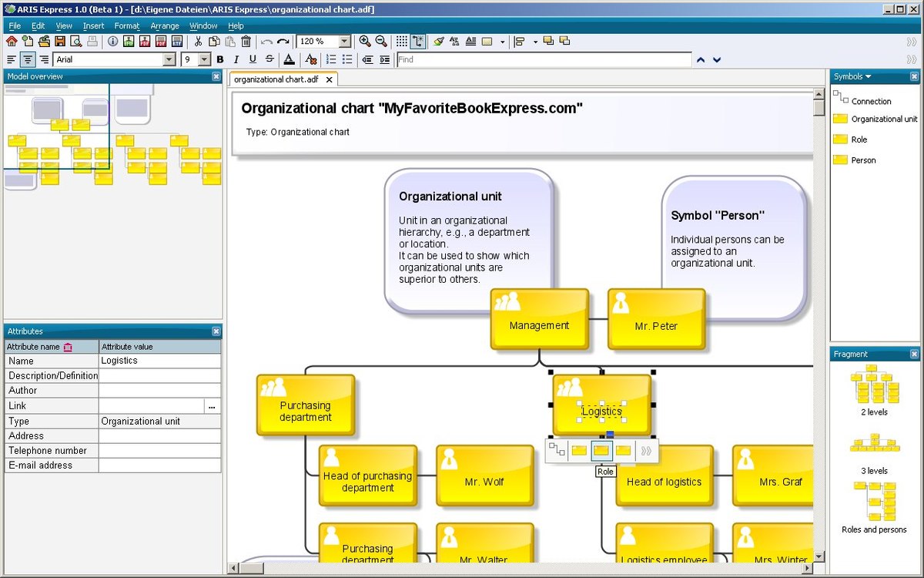Select the organizational chart.adf tab
This screenshot has height=578, width=924.
(x=276, y=79)
